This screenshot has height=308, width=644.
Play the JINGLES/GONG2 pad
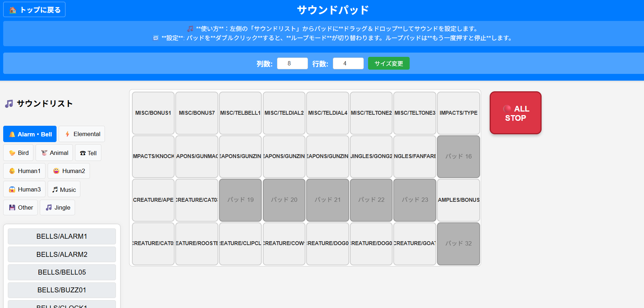[371, 156]
